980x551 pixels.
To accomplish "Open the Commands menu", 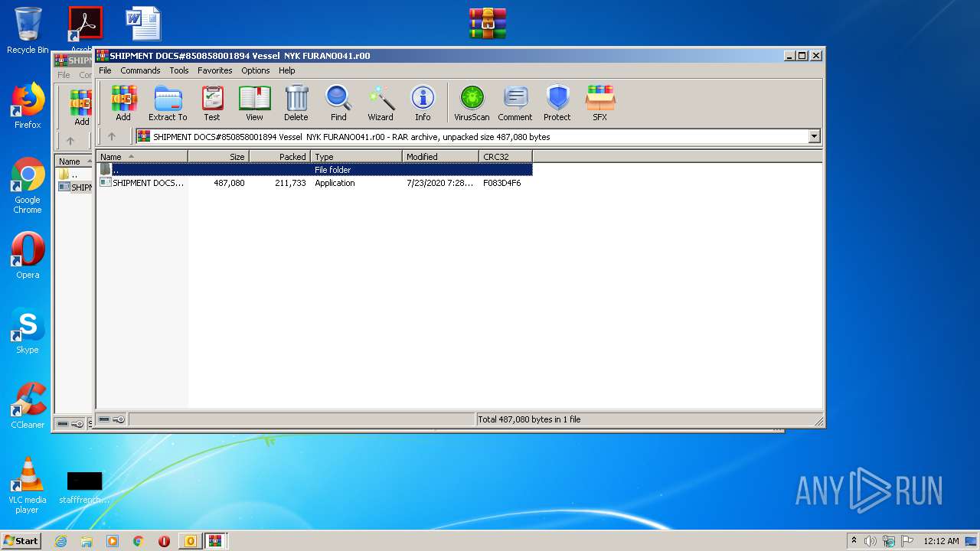I will click(x=140, y=70).
